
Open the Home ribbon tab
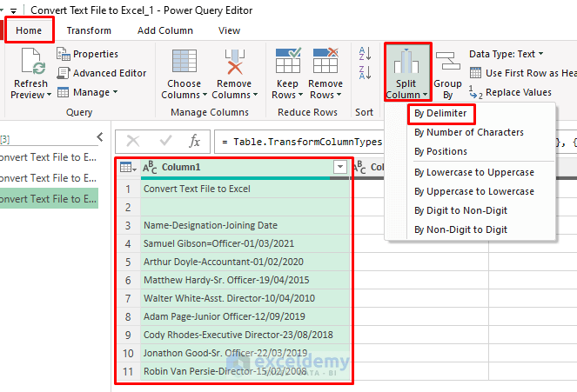coord(29,30)
